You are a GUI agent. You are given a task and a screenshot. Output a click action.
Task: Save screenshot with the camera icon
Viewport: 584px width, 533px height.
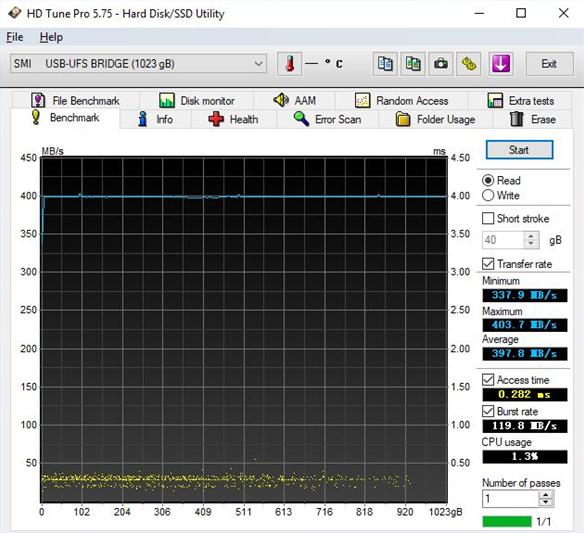tap(441, 64)
